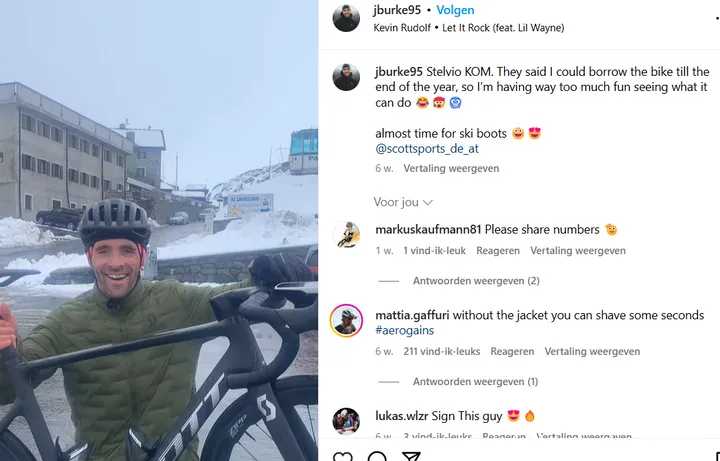This screenshot has height=461, width=720.
Task: Expand Antwoorden weergeven (2) replies
Action: point(476,281)
